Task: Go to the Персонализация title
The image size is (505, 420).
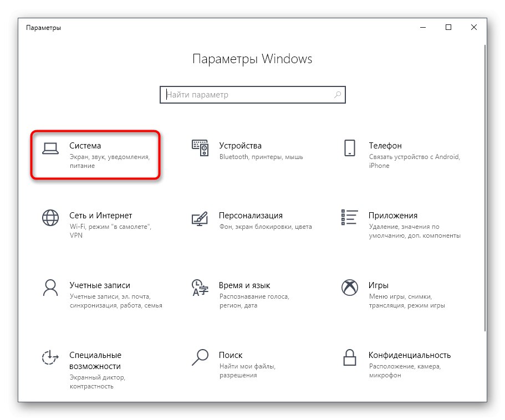Action: tap(251, 216)
